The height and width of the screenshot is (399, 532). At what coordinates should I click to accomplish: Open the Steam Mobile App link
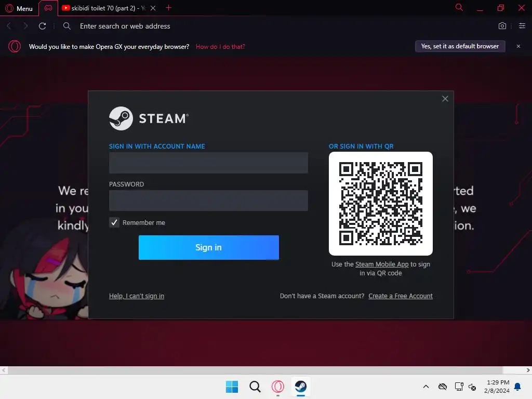click(382, 264)
